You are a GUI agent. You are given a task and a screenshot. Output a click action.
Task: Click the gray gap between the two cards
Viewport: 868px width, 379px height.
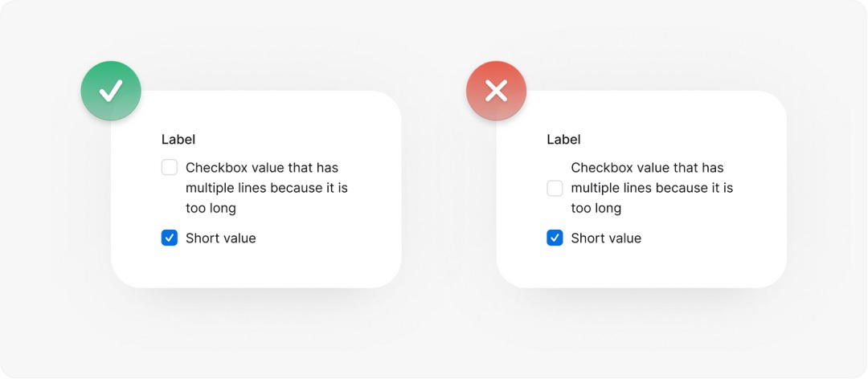click(448, 193)
